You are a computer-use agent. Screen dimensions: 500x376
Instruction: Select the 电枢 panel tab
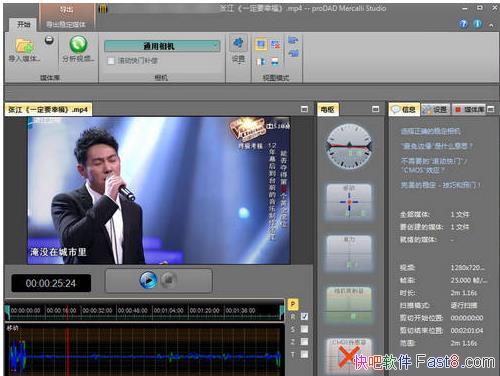tap(328, 109)
